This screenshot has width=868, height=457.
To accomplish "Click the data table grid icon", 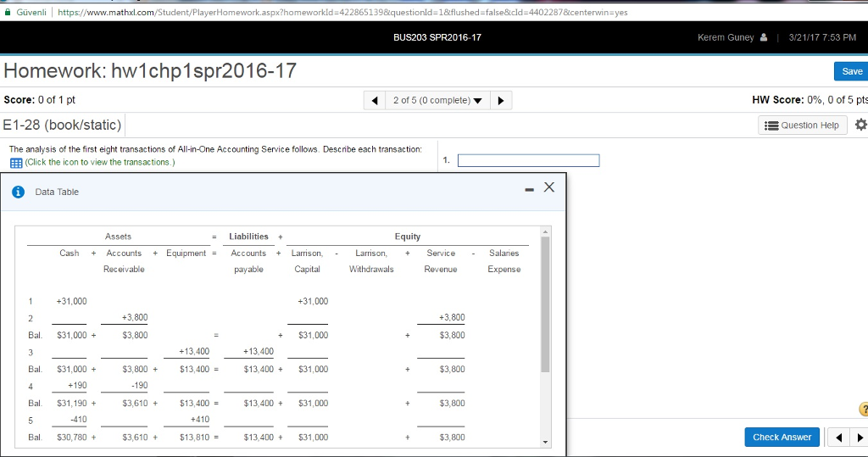I will 16,163.
